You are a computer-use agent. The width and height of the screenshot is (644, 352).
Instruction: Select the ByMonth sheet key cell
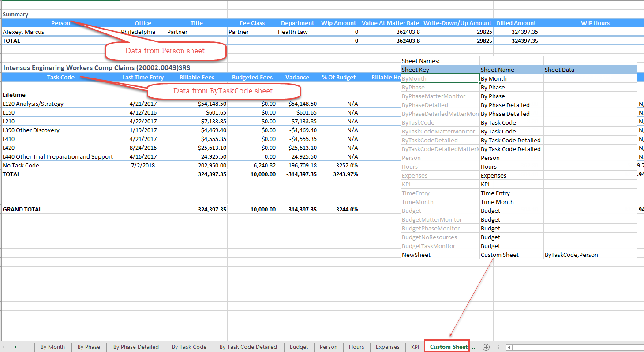pyautogui.click(x=440, y=78)
